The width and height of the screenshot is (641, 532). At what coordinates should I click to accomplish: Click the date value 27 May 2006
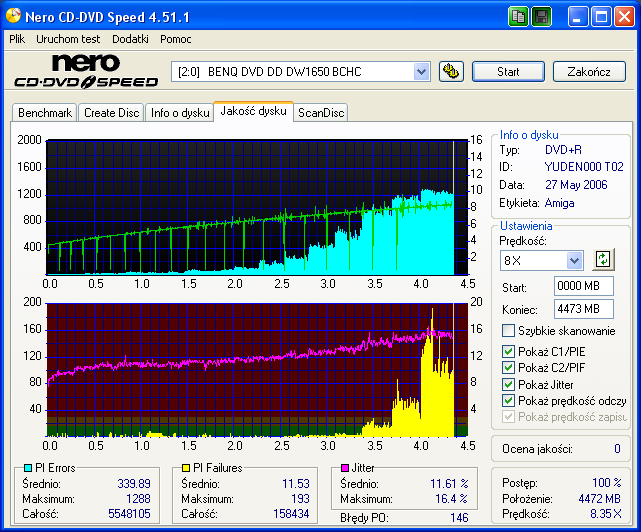pos(576,185)
